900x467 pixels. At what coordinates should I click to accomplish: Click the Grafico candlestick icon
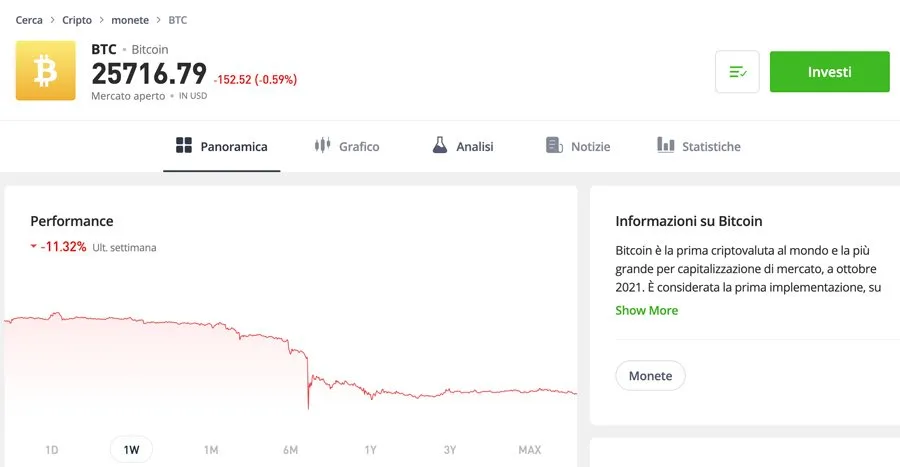pos(323,145)
